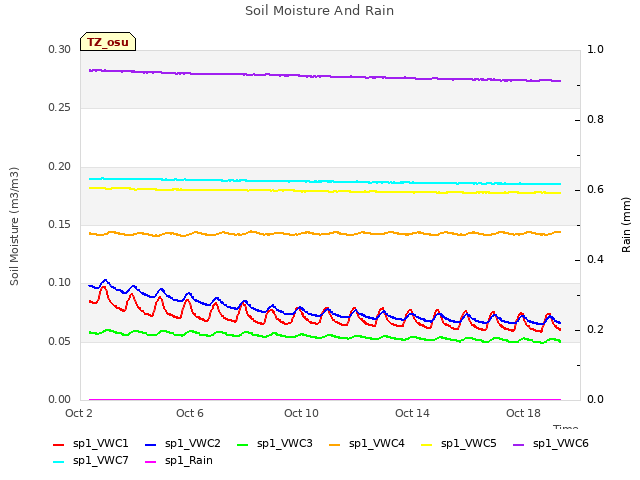This screenshot has height=480, width=640.
Task: Click the sp1_Rain legend label
Action: pyautogui.click(x=189, y=460)
